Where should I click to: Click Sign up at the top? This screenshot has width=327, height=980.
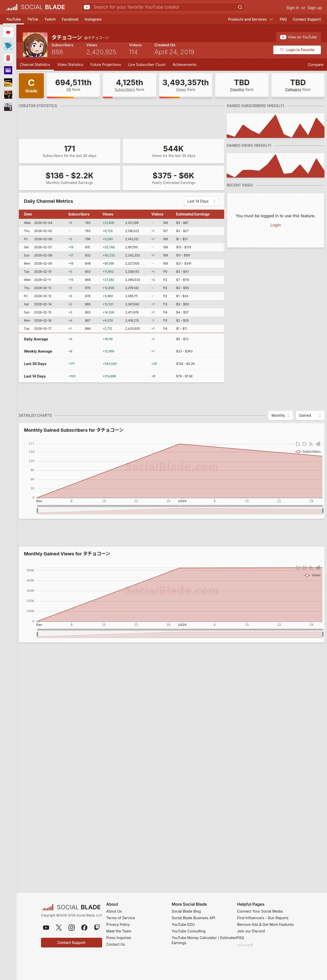[x=315, y=8]
